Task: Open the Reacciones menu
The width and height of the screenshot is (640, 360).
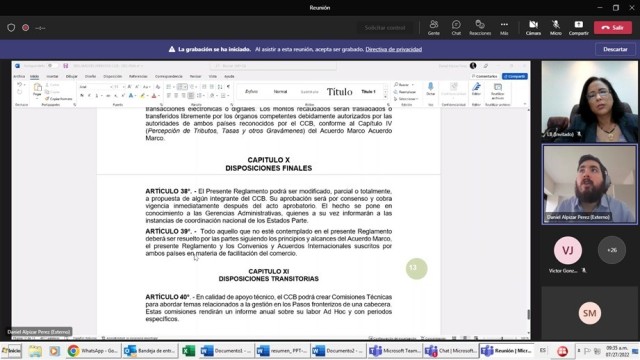Action: (480, 28)
